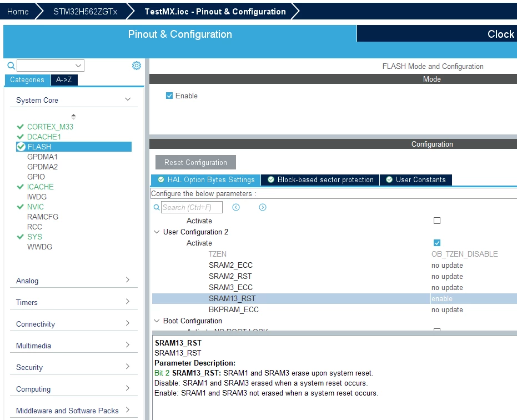Expand the Connectivity category
Image resolution: width=517 pixels, height=420 pixels.
128,323
